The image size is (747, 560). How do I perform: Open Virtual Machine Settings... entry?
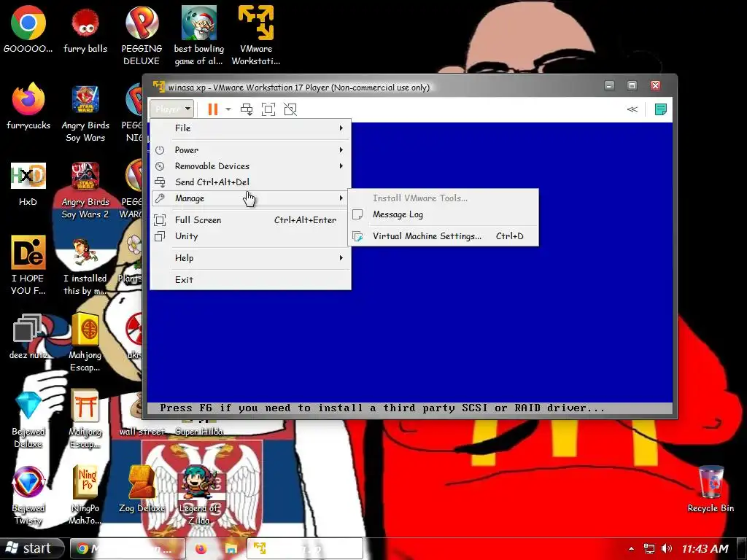coord(444,236)
